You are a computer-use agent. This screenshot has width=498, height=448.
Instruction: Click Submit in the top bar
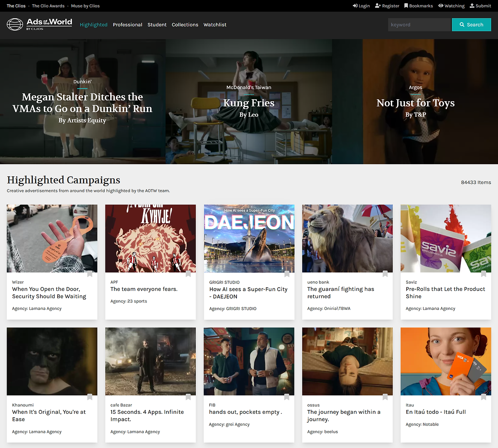pyautogui.click(x=480, y=6)
